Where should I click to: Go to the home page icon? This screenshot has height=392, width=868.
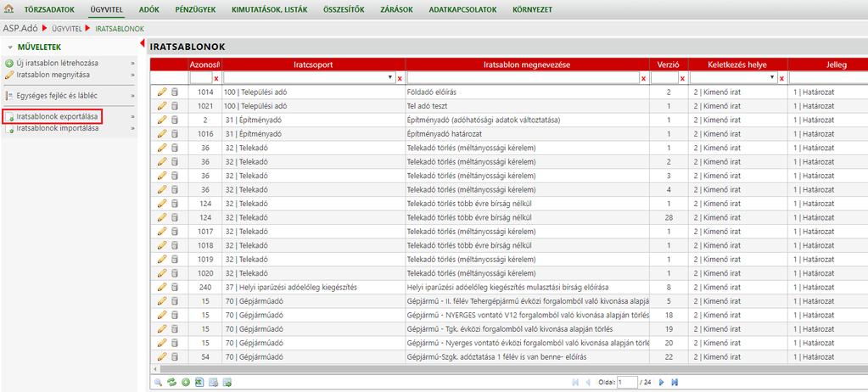tap(8, 9)
